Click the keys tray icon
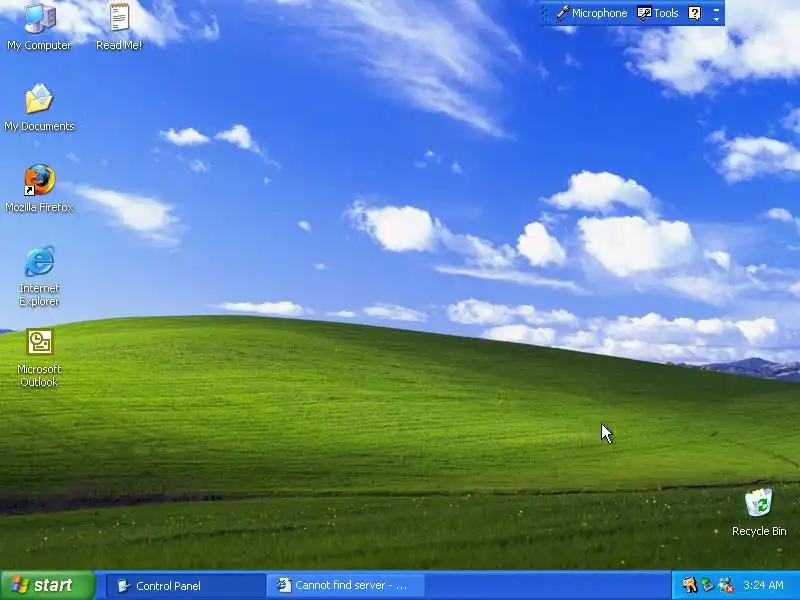 click(690, 585)
